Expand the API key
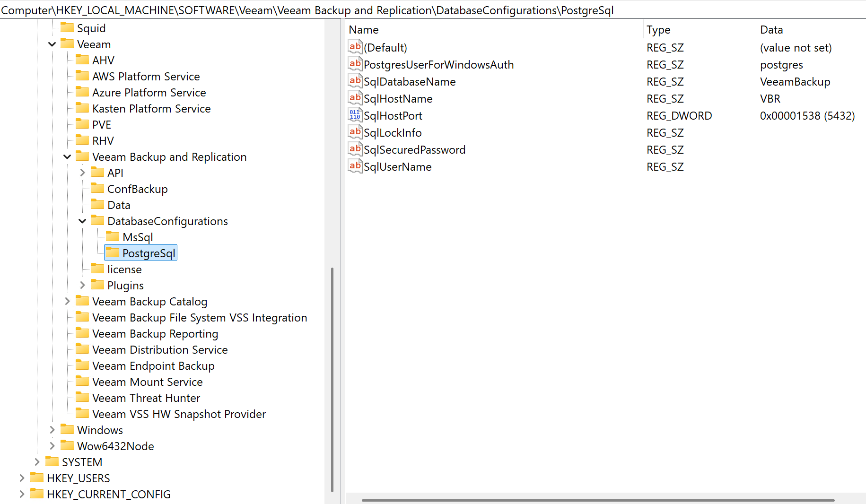This screenshot has width=866, height=504. [x=82, y=173]
